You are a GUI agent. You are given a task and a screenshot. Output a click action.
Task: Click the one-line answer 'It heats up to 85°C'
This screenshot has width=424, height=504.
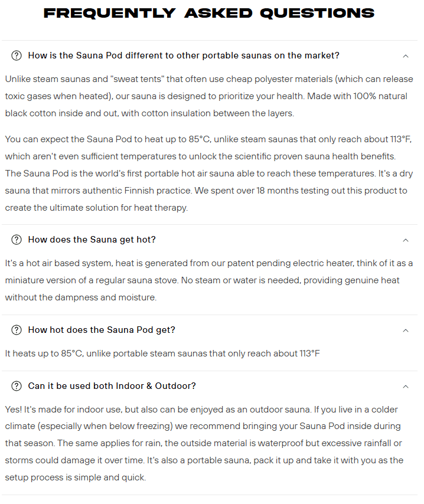point(162,354)
